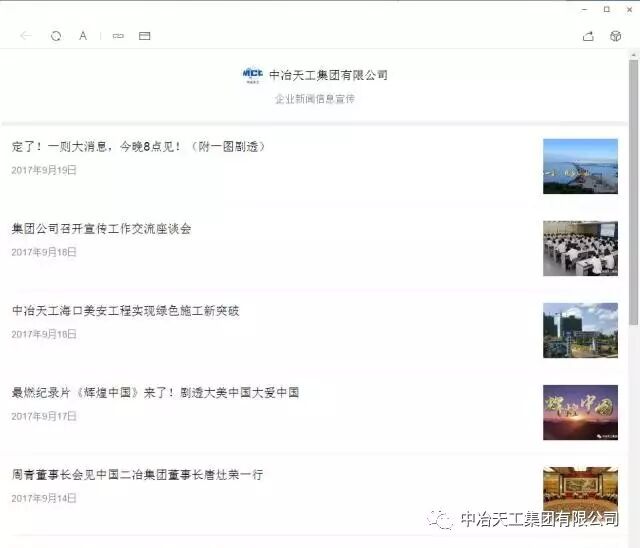Viewport: 640px width, 548px height.
Task: Click the meeting room thumbnail image
Action: pos(580,248)
